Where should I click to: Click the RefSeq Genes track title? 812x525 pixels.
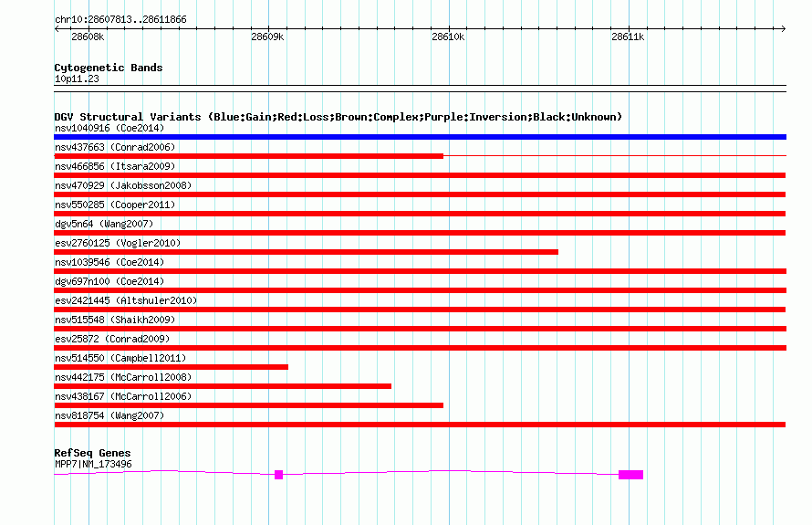tap(92, 453)
